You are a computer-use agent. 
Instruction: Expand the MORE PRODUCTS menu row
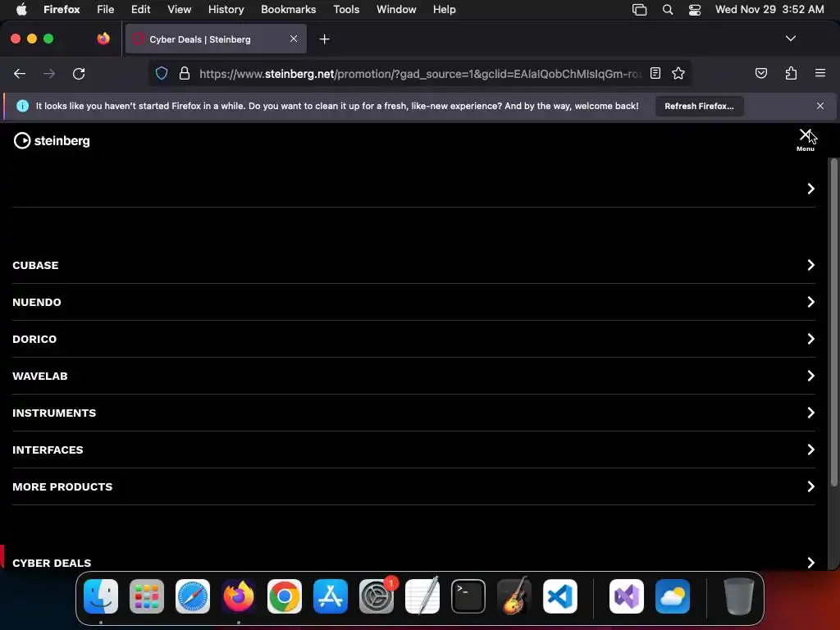tap(413, 487)
